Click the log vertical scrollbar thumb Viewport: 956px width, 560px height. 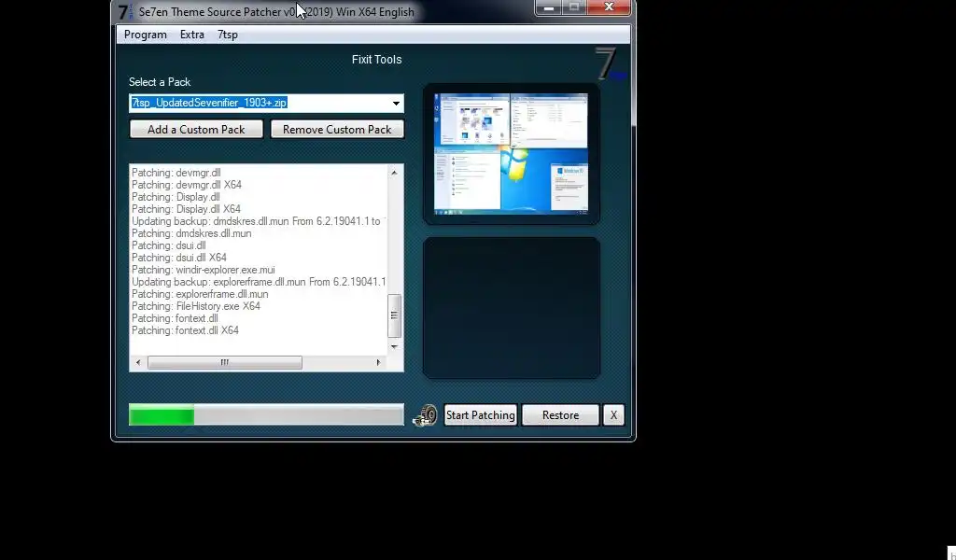point(395,315)
